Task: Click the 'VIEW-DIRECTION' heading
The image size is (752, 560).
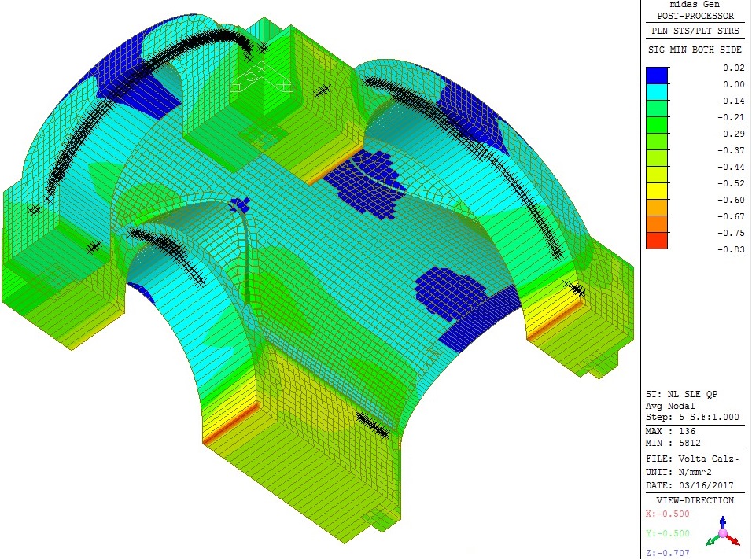Action: point(695,500)
